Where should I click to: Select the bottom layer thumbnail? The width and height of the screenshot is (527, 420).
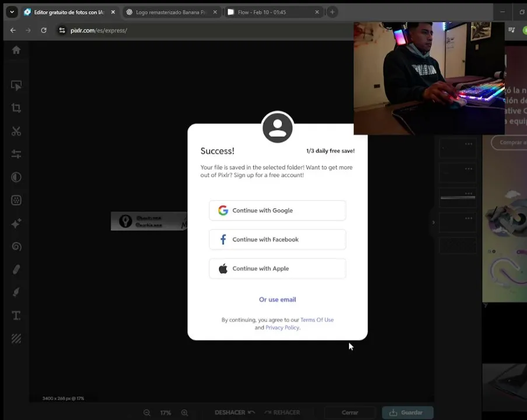[x=458, y=245]
